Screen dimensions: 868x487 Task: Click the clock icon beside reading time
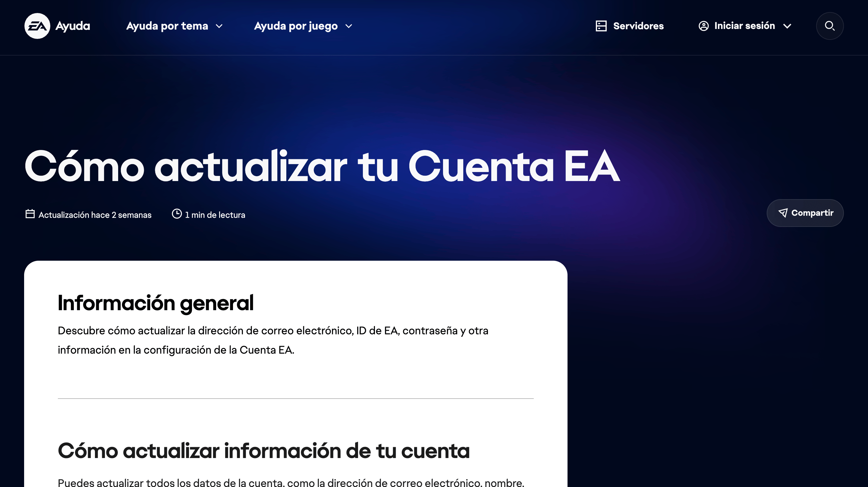(177, 214)
